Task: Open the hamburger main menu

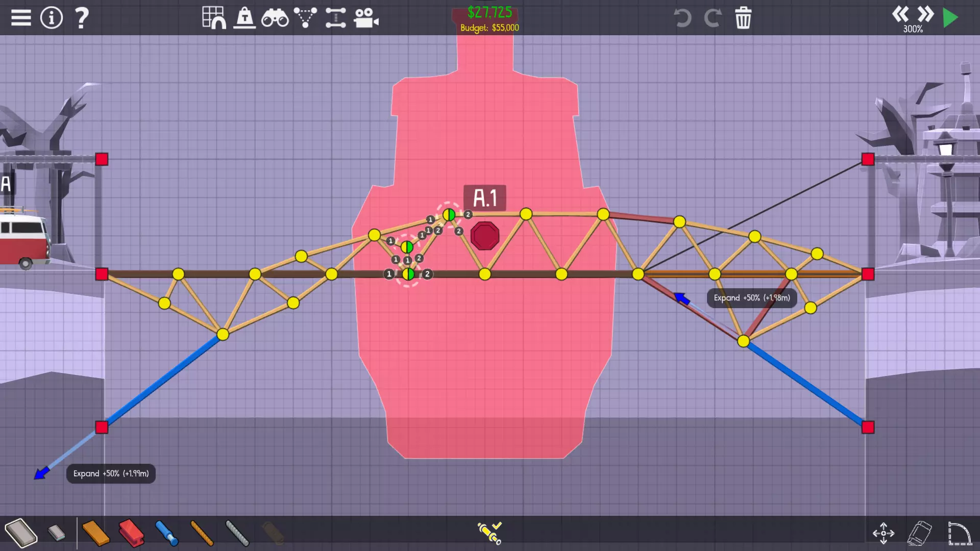Action: click(21, 18)
